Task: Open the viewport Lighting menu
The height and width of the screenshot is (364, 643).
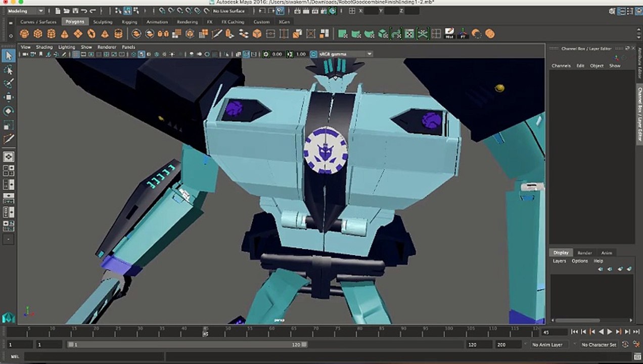Action: coord(66,47)
